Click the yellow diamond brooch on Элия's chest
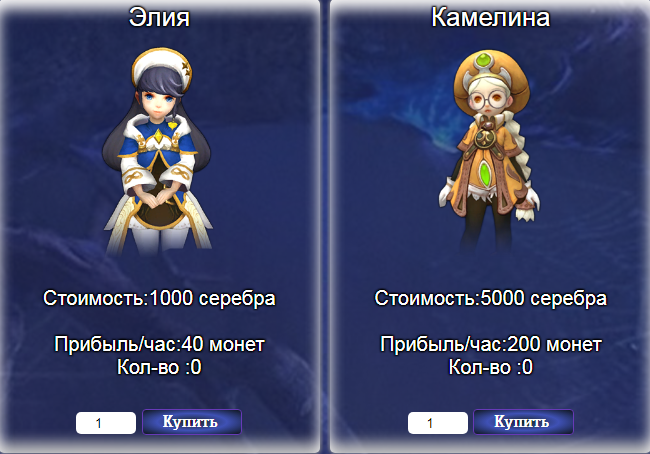 (158, 137)
